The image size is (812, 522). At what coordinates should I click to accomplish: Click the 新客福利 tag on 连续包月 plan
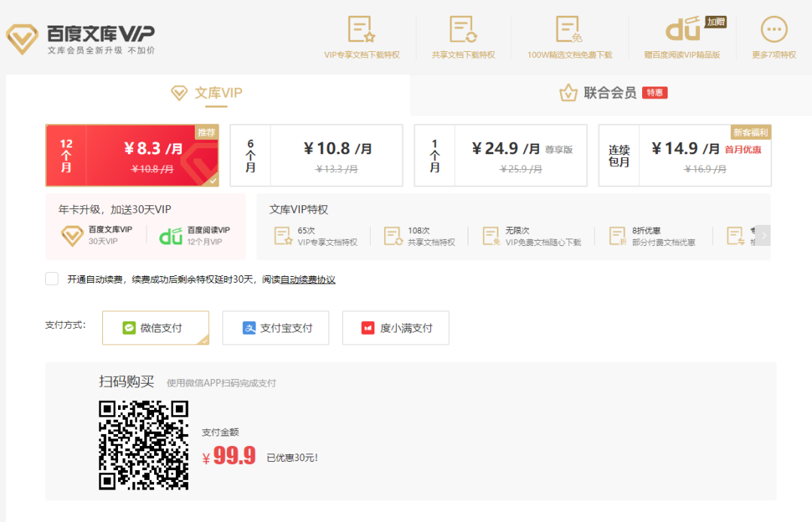click(x=751, y=132)
